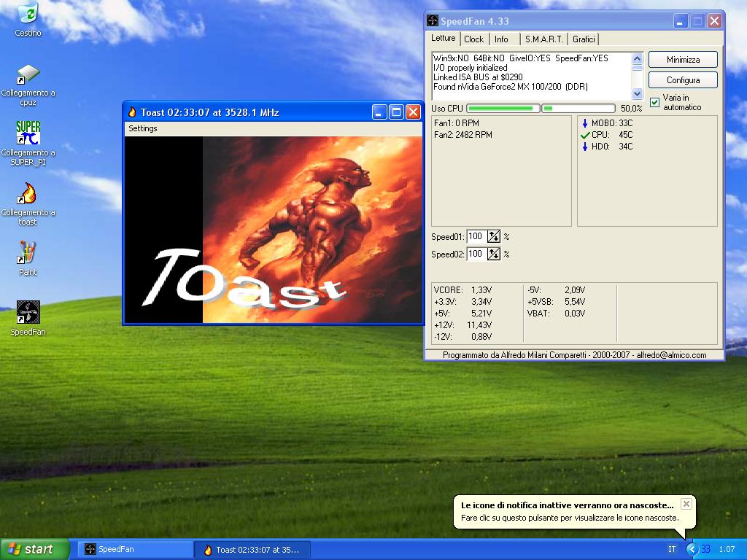Image resolution: width=747 pixels, height=560 pixels.
Task: Select the SpeedFan desktop icon
Action: pos(28,318)
